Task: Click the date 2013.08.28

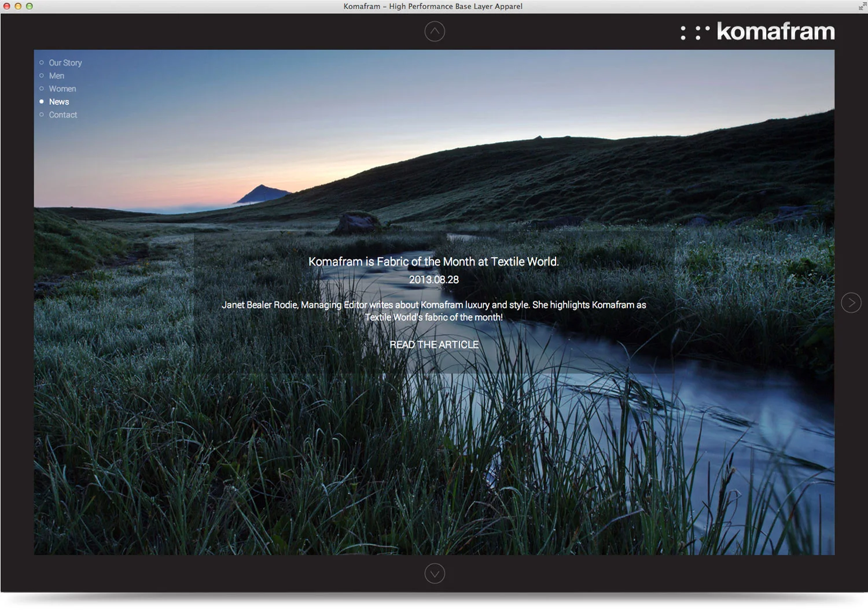Action: 434,280
